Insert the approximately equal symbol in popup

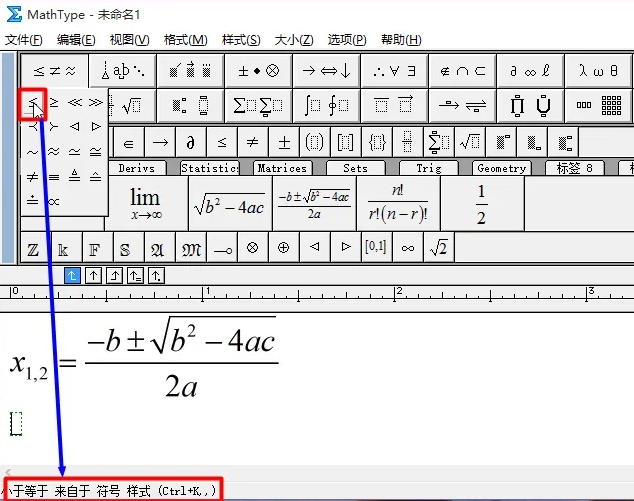coord(54,152)
